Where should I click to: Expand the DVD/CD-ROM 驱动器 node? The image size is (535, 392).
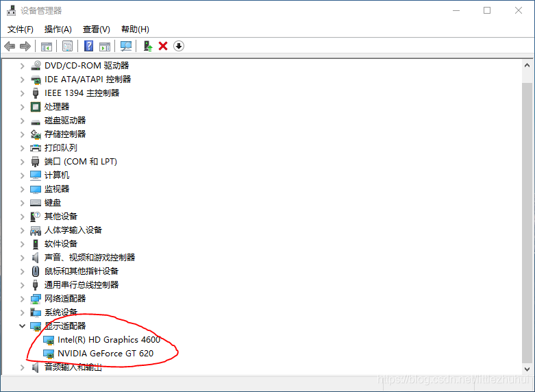click(22, 66)
